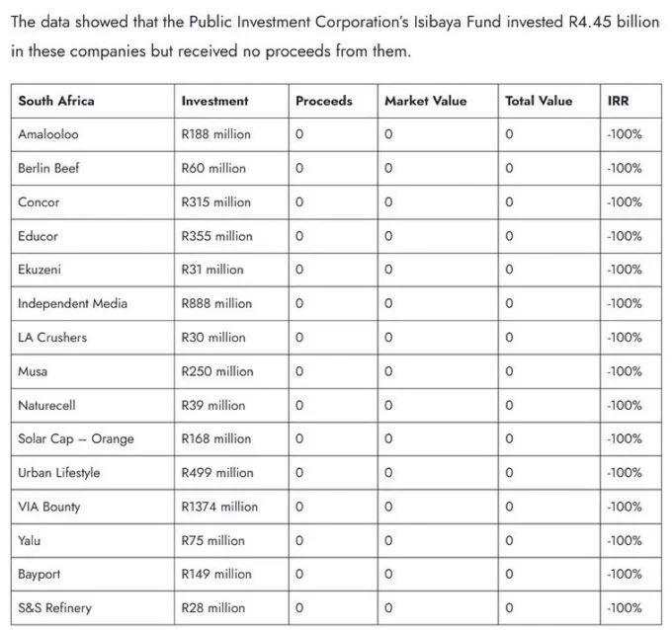Select S&S Refinery's -100% IRR cell
672x630 pixels.
coord(630,608)
